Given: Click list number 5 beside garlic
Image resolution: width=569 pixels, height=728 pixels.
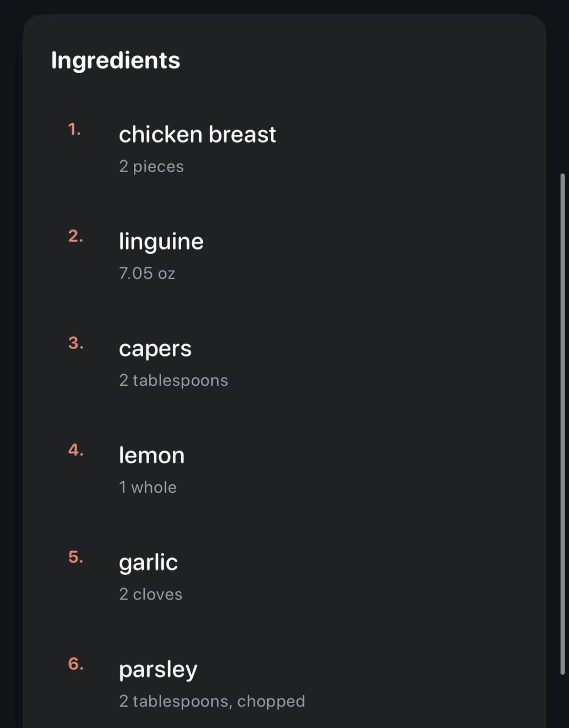Looking at the screenshot, I should tap(75, 557).
